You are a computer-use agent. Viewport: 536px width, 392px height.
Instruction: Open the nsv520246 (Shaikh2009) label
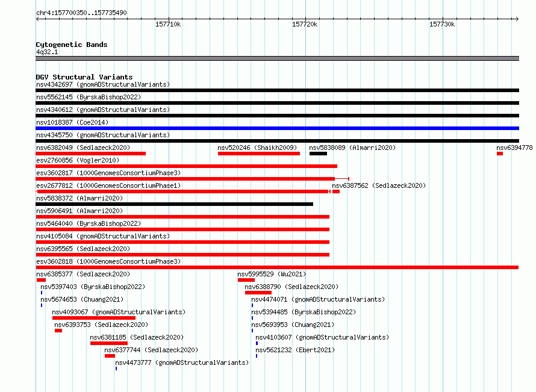click(257, 148)
